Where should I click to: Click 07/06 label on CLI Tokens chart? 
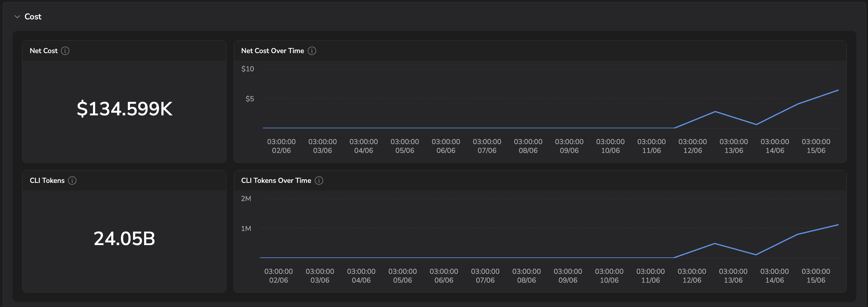click(485, 280)
